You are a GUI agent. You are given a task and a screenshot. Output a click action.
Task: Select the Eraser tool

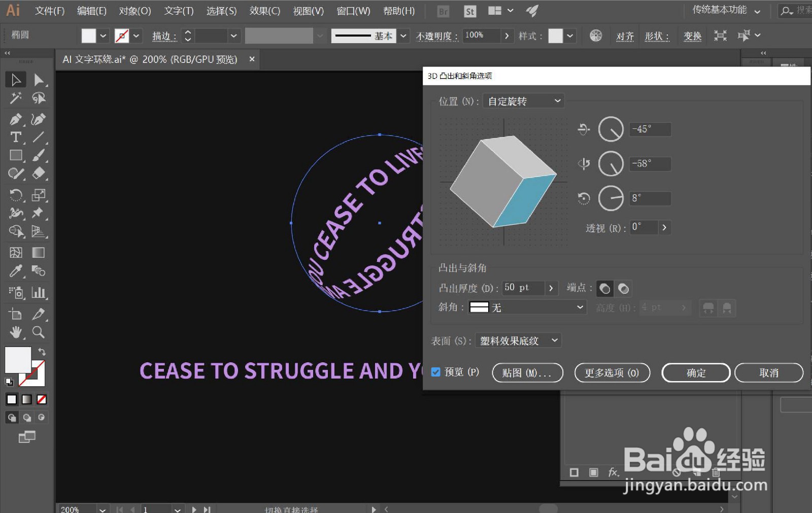(39, 173)
